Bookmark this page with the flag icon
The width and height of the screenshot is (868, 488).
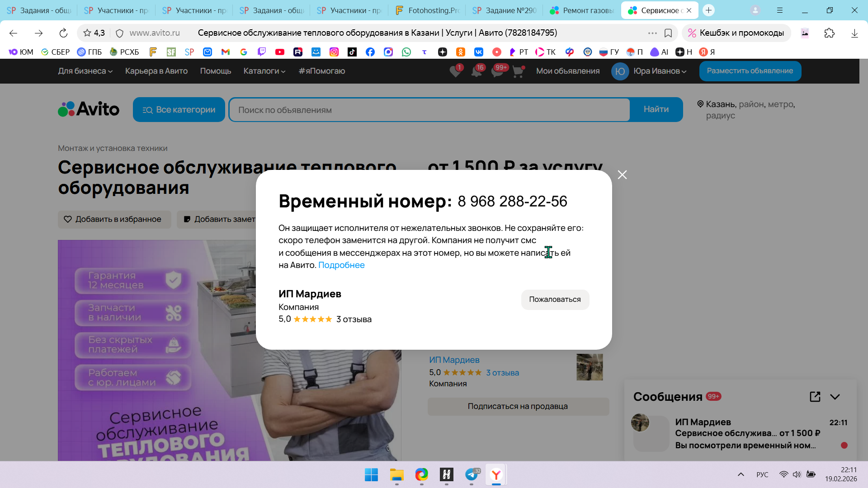(668, 33)
